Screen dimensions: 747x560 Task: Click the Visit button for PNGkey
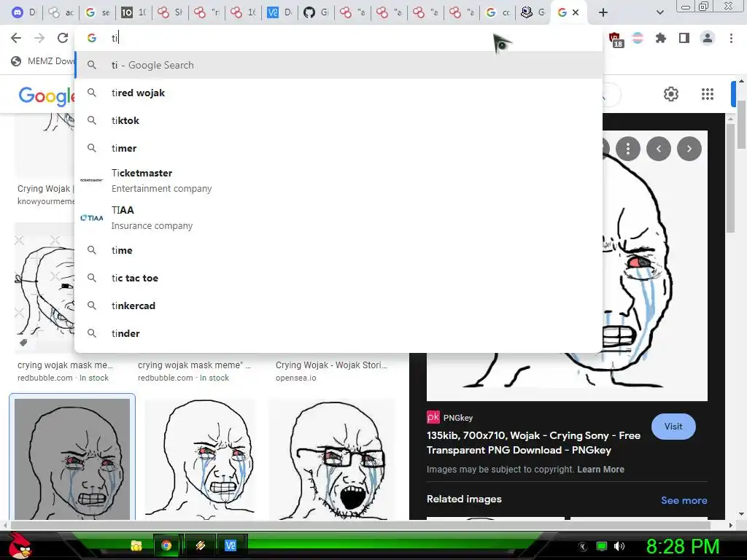tap(673, 426)
